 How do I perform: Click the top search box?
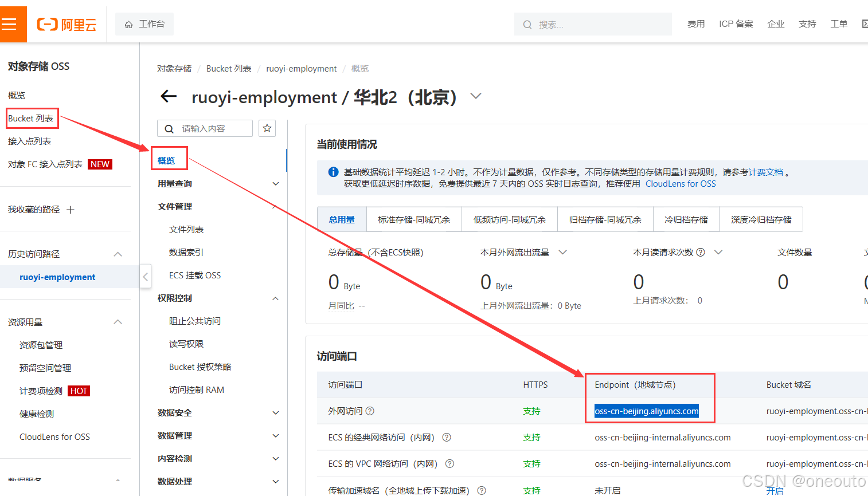(x=593, y=25)
